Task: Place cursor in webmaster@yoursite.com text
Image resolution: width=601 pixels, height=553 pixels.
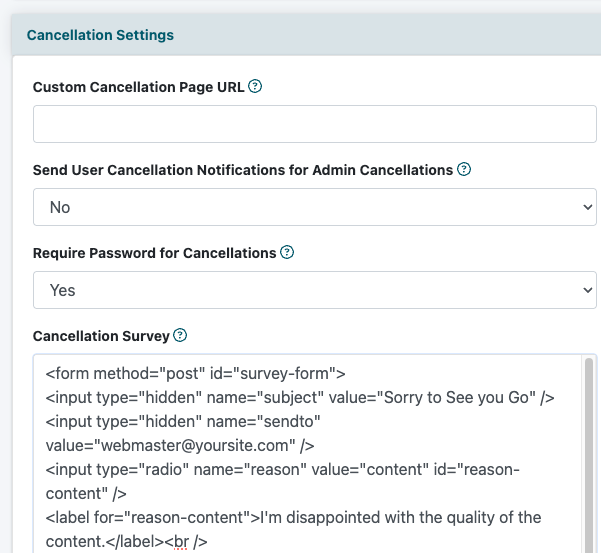Action: tap(194, 445)
